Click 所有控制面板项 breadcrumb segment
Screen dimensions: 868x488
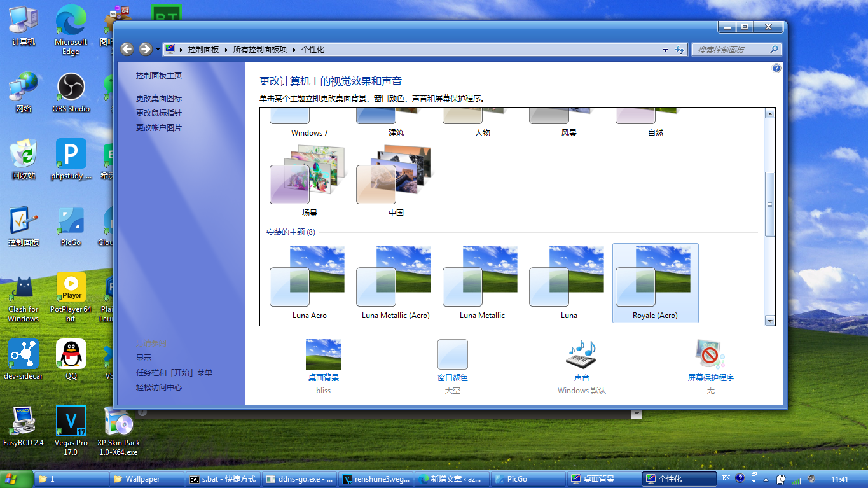(259, 50)
